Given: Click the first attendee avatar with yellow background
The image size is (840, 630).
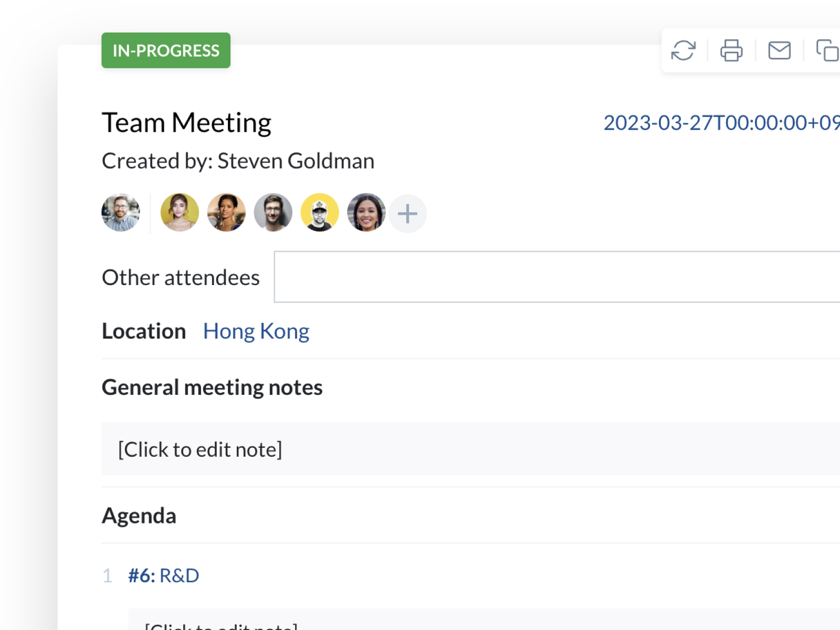Looking at the screenshot, I should coord(180,213).
